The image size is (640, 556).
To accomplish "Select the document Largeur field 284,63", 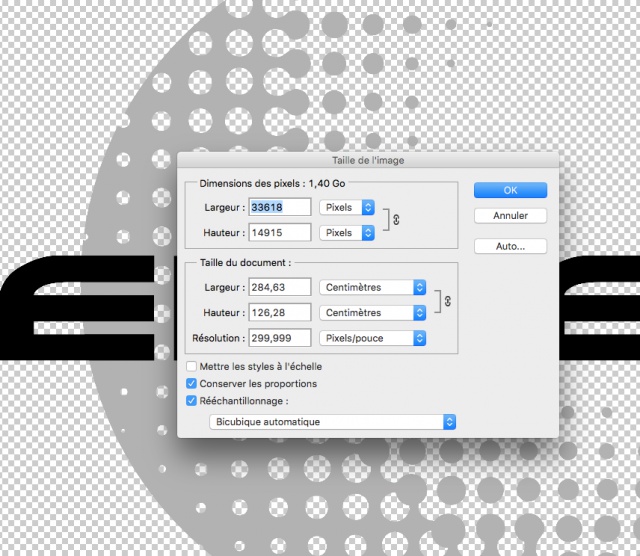I will pos(279,287).
